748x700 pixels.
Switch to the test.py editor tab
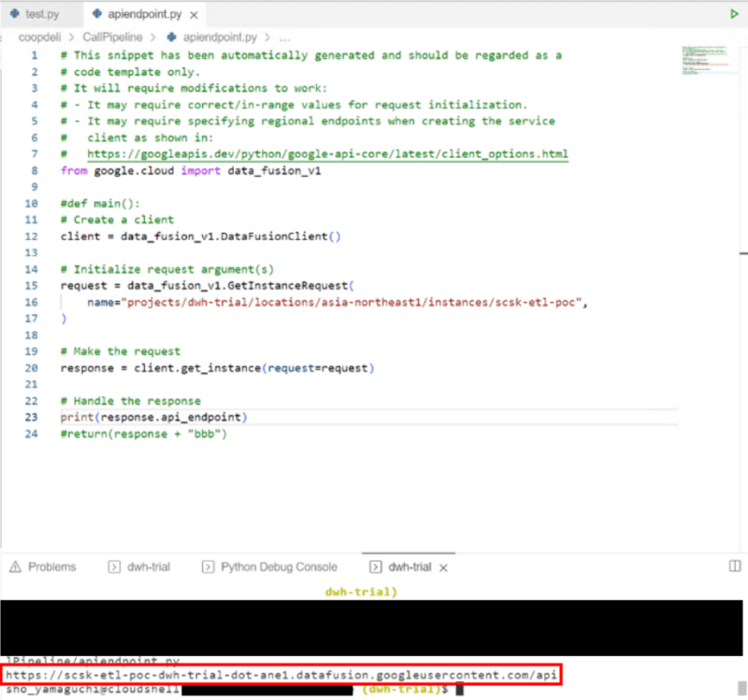(40, 15)
